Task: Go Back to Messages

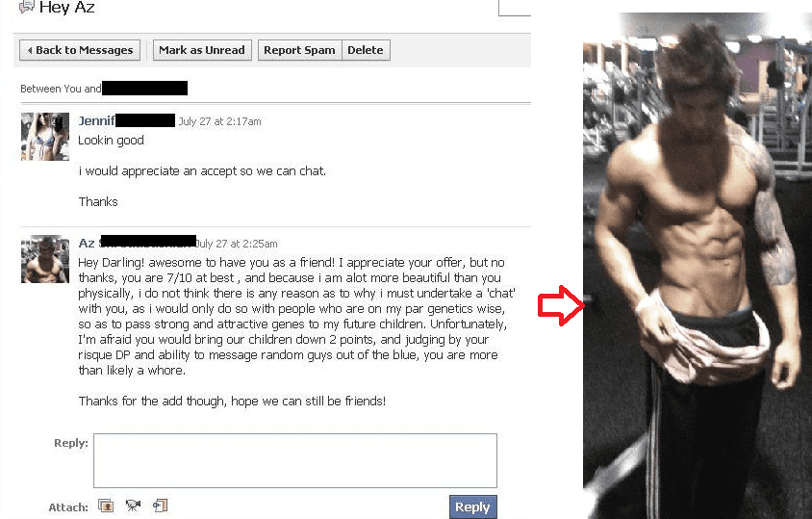Action: point(80,50)
